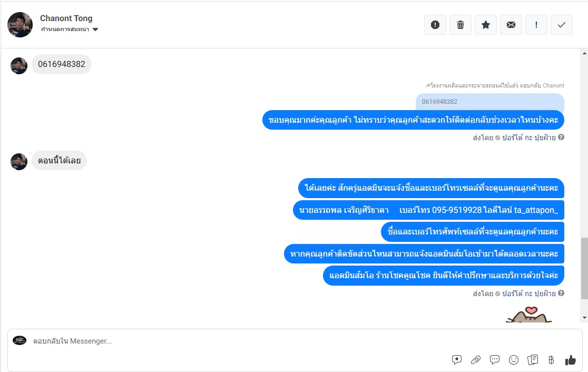Attach a file with paperclip icon
Screen dimensions: 588x372
point(475,360)
